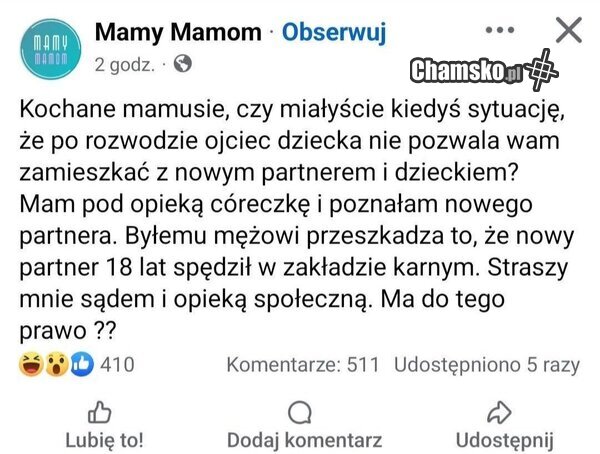Click the laughing Haha reaction emoji
600x454 pixels.
[29, 365]
